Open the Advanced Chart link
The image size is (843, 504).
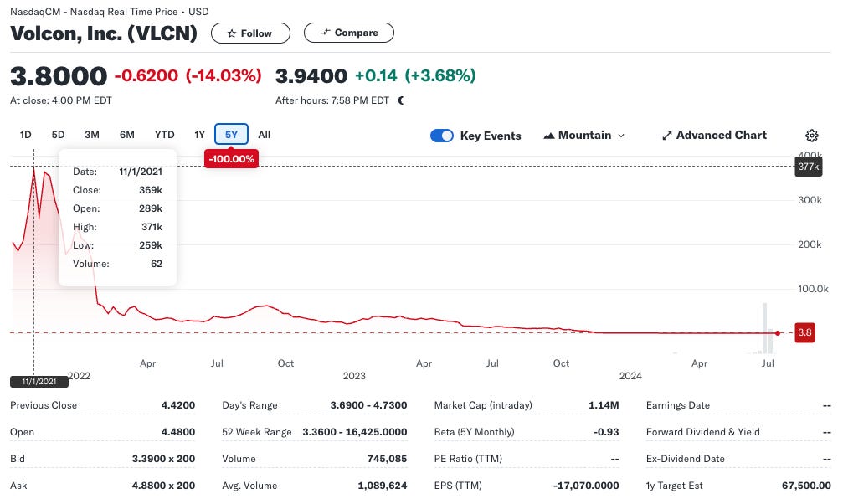(x=715, y=136)
